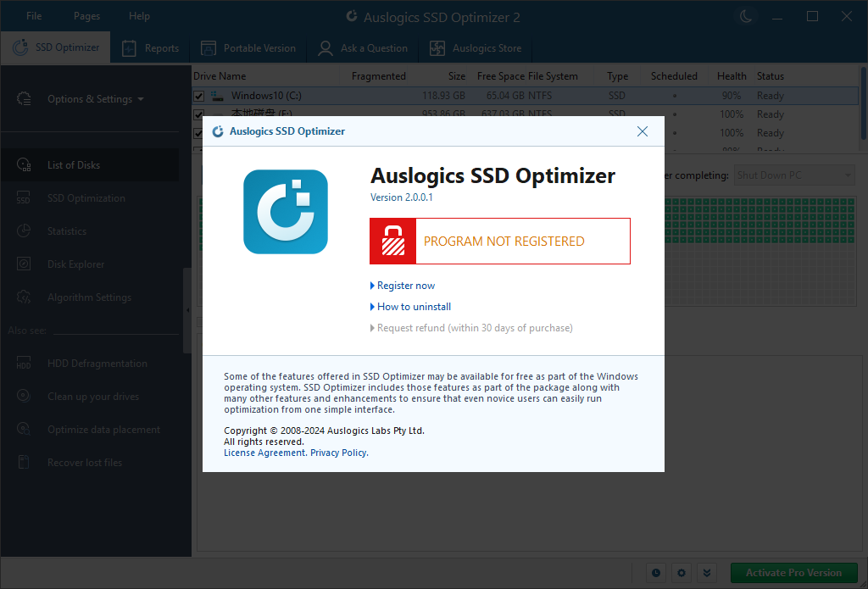Screen dimensions: 868x589
Task: Click the 65.04 GB free space cell
Action: (x=505, y=96)
